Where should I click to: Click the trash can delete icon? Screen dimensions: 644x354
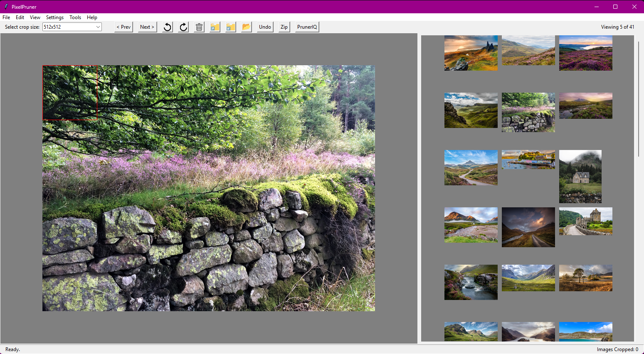(x=199, y=27)
